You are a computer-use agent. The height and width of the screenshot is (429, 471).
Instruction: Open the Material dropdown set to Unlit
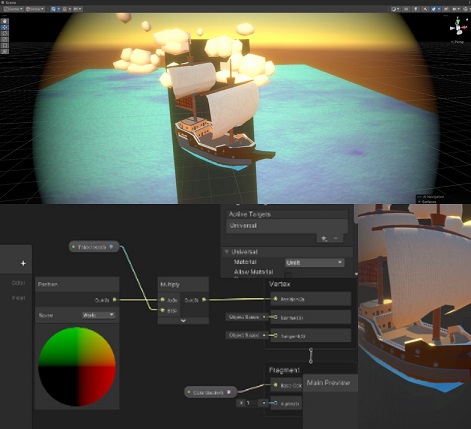[314, 262]
